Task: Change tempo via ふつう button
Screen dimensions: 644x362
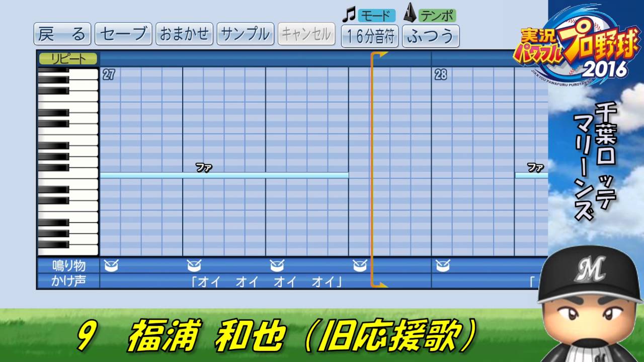Action: click(431, 36)
